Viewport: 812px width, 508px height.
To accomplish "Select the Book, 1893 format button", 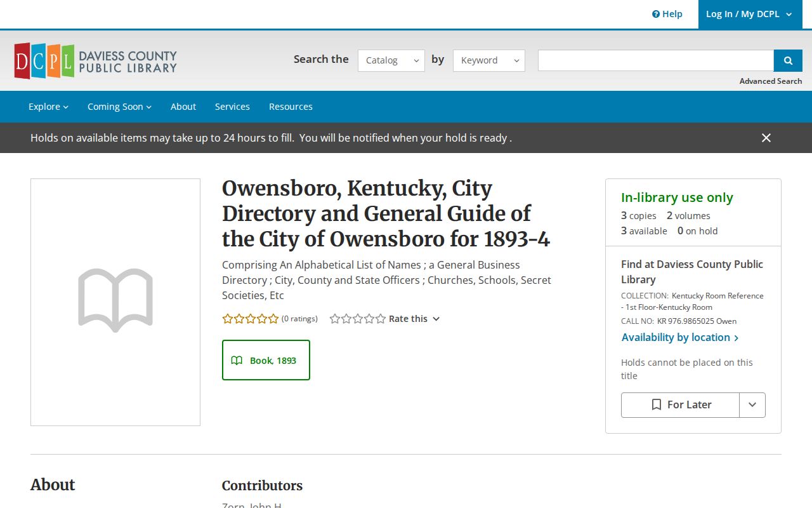I will click(266, 360).
